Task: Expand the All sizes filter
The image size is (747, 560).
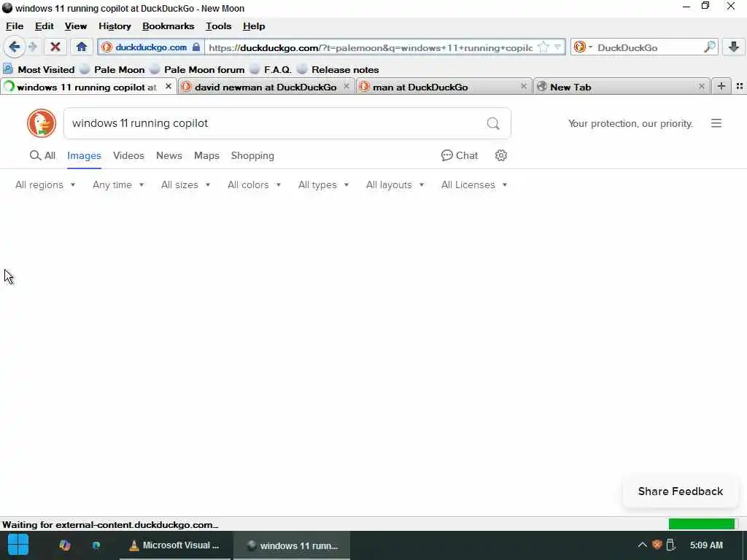Action: tap(186, 184)
